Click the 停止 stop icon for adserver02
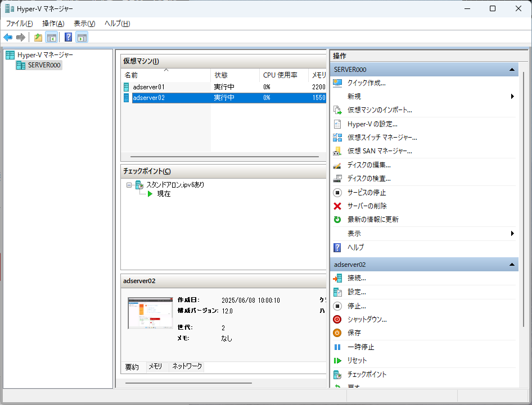This screenshot has width=532, height=405. 337,306
